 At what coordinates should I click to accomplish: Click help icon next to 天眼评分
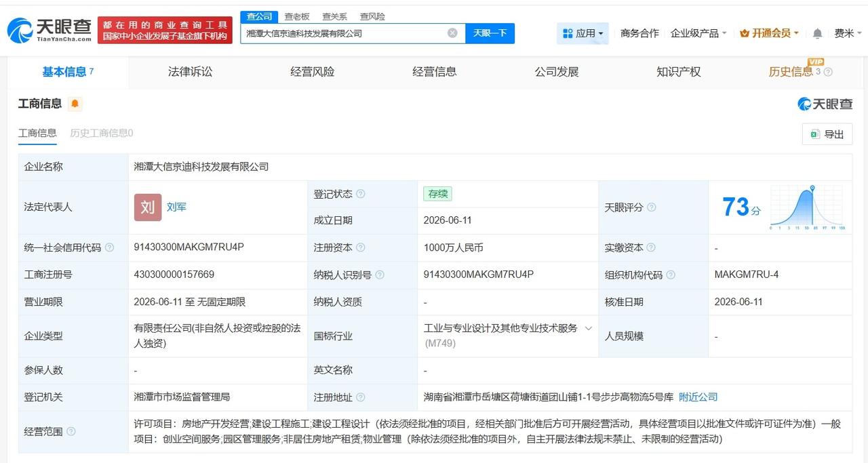click(652, 207)
